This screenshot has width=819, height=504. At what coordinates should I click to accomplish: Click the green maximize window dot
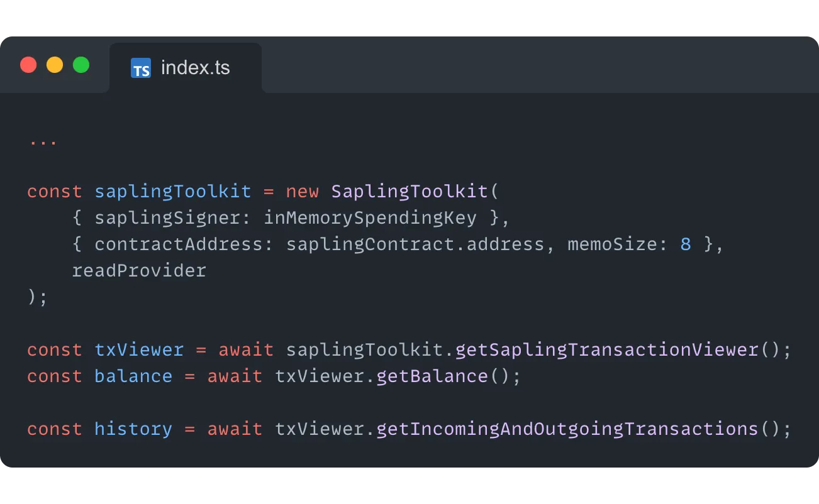pyautogui.click(x=81, y=65)
